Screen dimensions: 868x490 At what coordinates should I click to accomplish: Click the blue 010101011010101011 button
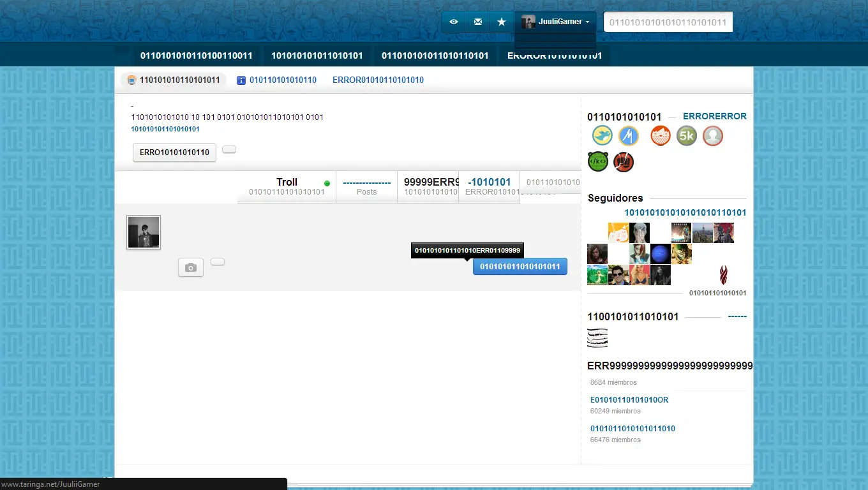click(520, 267)
